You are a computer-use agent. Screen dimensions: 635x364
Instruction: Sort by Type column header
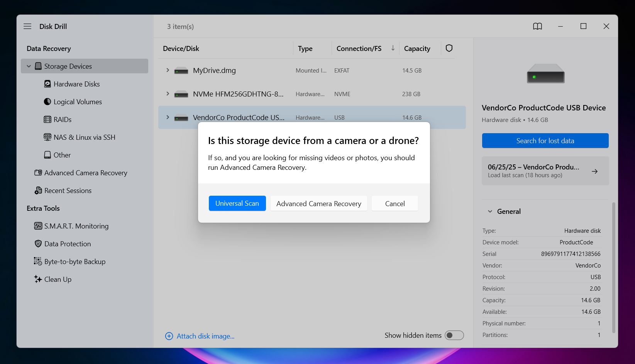(x=305, y=48)
